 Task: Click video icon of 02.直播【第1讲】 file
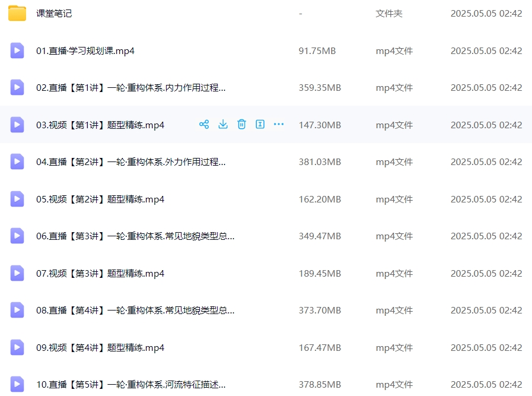pyautogui.click(x=17, y=88)
